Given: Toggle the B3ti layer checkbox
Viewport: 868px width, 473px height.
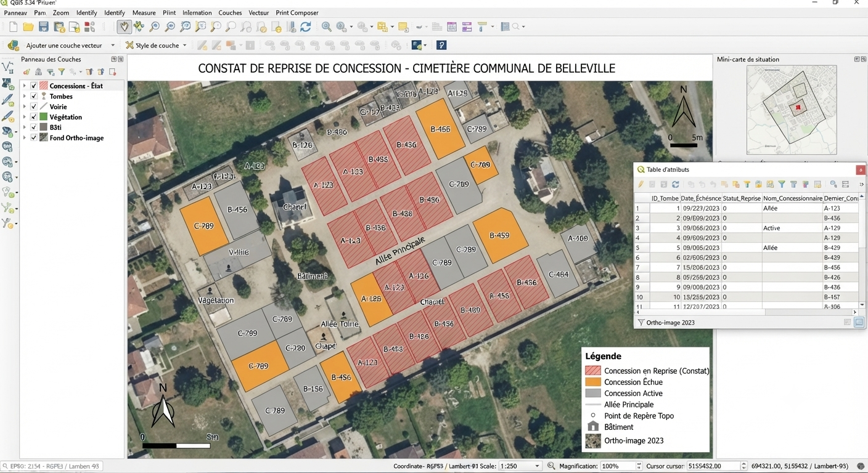Looking at the screenshot, I should [x=34, y=127].
